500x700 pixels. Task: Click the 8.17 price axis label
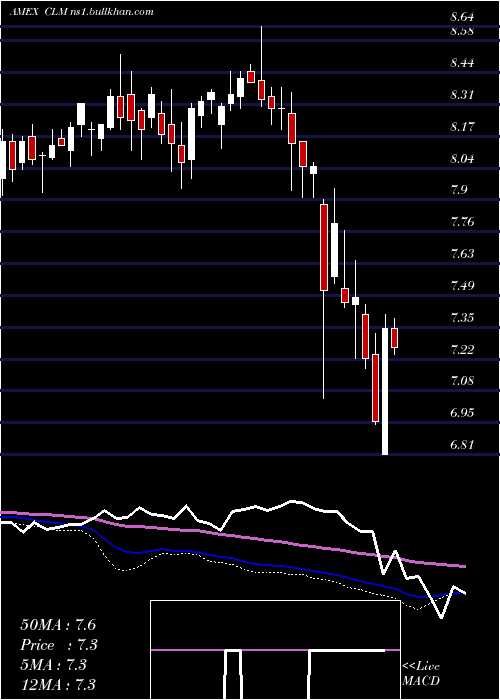click(x=462, y=127)
